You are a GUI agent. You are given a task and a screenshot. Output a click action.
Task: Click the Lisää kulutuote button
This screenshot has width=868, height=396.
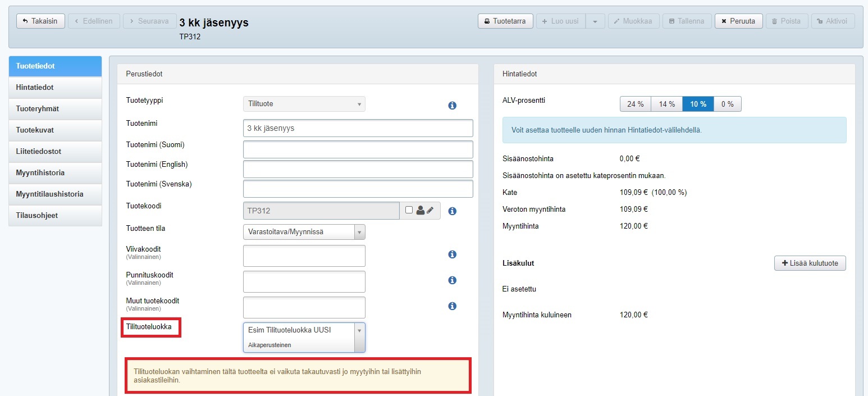(x=810, y=263)
